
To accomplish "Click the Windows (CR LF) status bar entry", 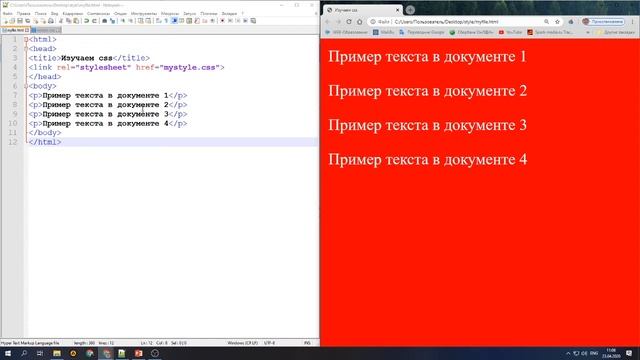I will point(242,343).
